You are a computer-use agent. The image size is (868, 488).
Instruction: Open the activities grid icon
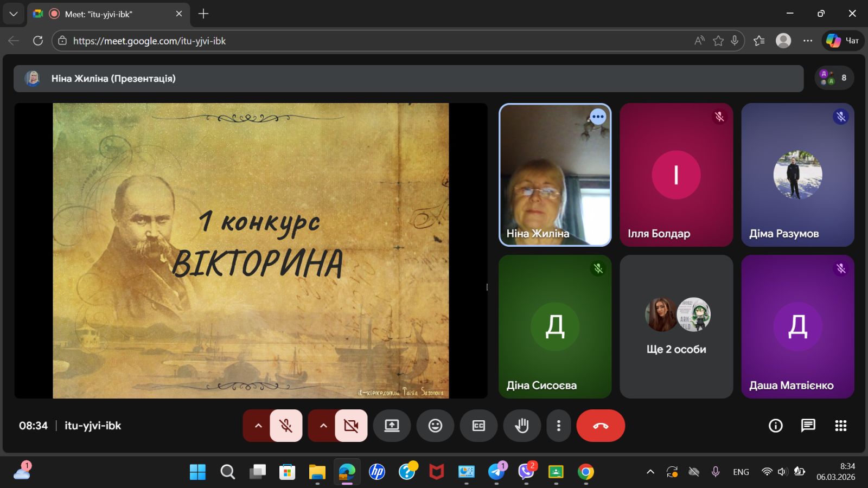(x=841, y=426)
